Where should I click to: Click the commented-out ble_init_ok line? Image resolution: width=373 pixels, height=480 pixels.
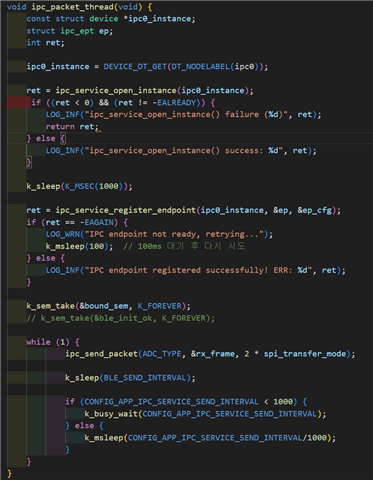tap(121, 318)
